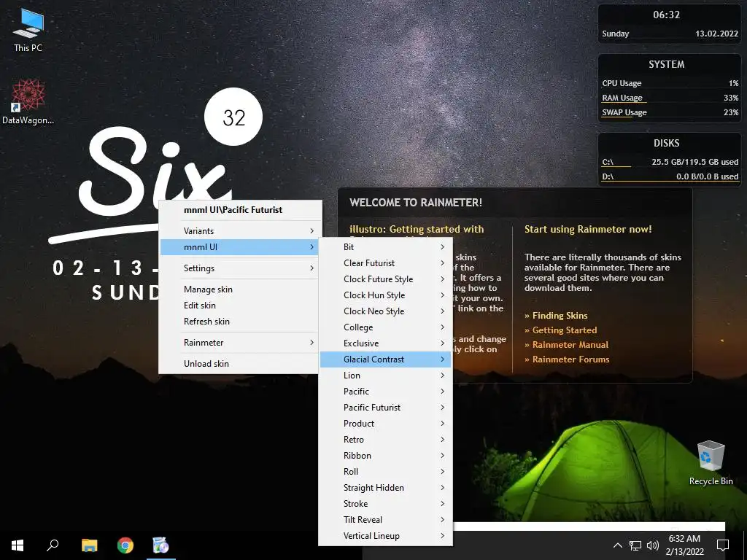Expand the mnml UI submenu
The height and width of the screenshot is (560, 747).
pyautogui.click(x=241, y=247)
